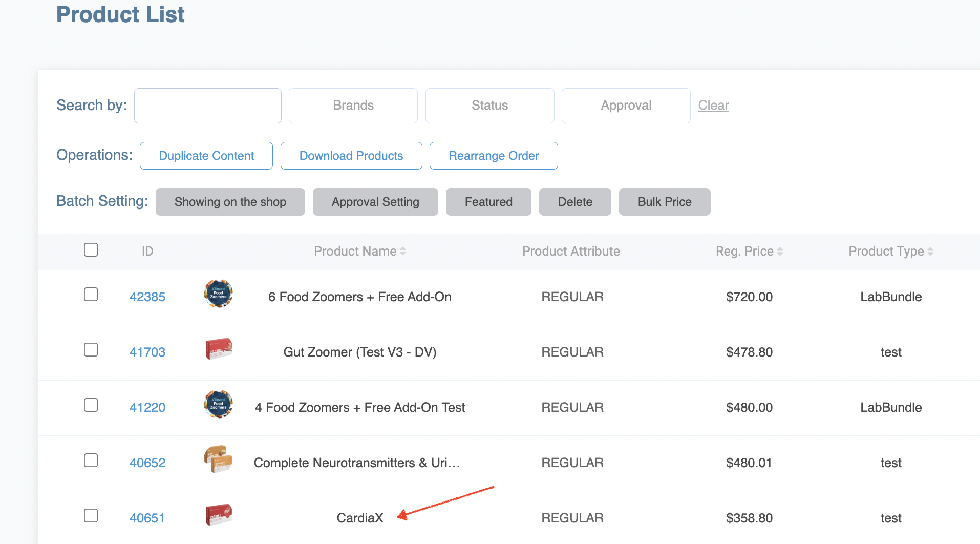Sort by Product Name using sort arrows
Viewport: 980px width, 544px height.
pyautogui.click(x=403, y=251)
